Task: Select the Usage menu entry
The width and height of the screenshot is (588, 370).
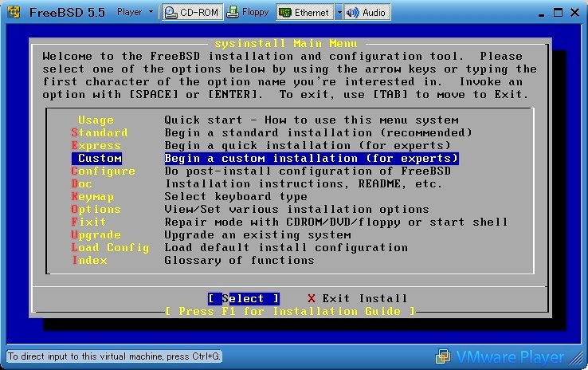Action: (96, 120)
